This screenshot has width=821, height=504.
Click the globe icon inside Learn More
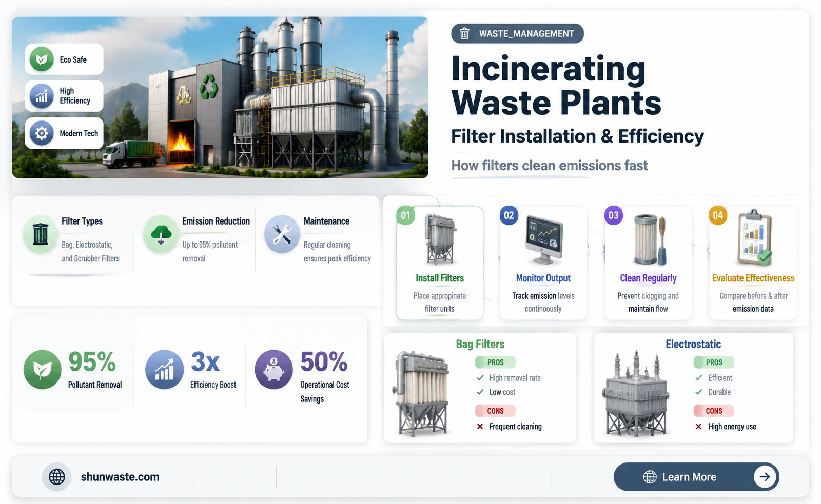tap(650, 477)
